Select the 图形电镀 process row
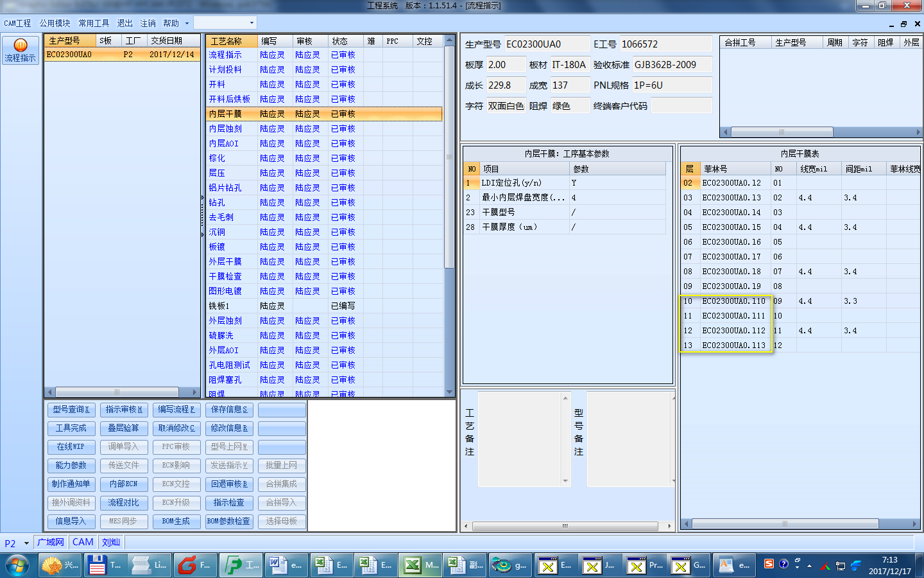The height and width of the screenshot is (578, 924). pos(324,291)
